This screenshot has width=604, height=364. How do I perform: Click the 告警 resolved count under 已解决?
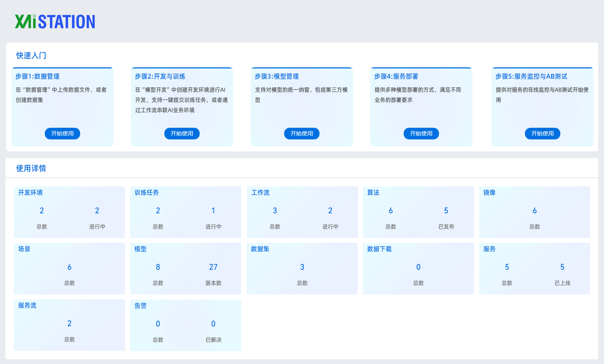213,324
